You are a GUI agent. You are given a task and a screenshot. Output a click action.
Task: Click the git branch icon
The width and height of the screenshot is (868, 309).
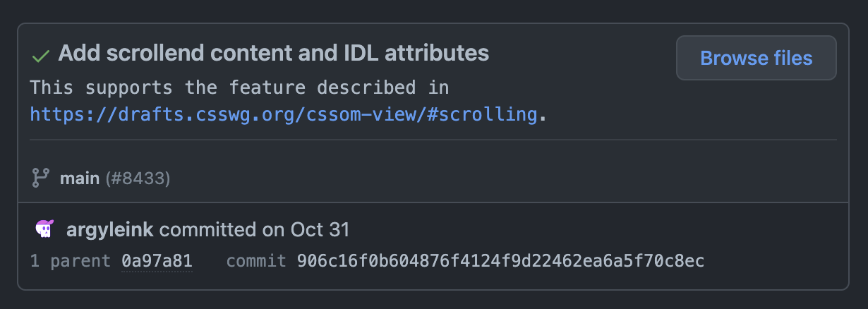coord(40,178)
